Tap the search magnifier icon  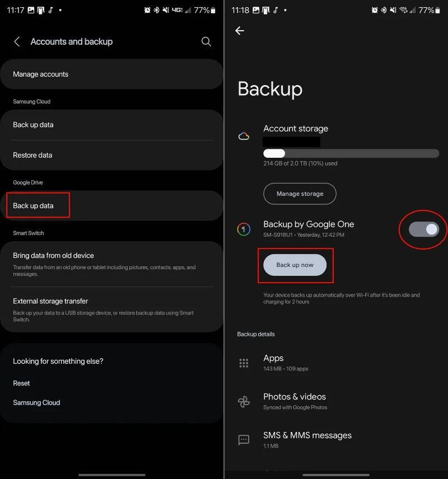click(206, 41)
